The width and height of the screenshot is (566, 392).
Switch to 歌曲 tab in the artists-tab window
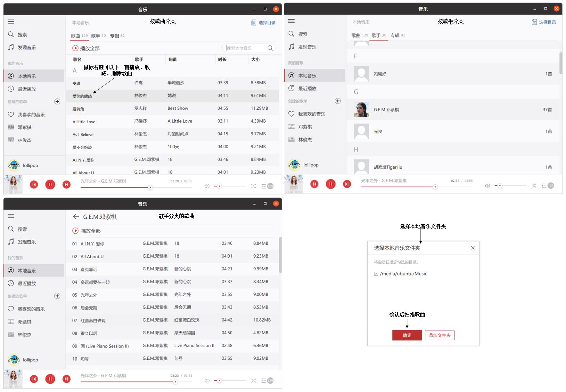360,35
